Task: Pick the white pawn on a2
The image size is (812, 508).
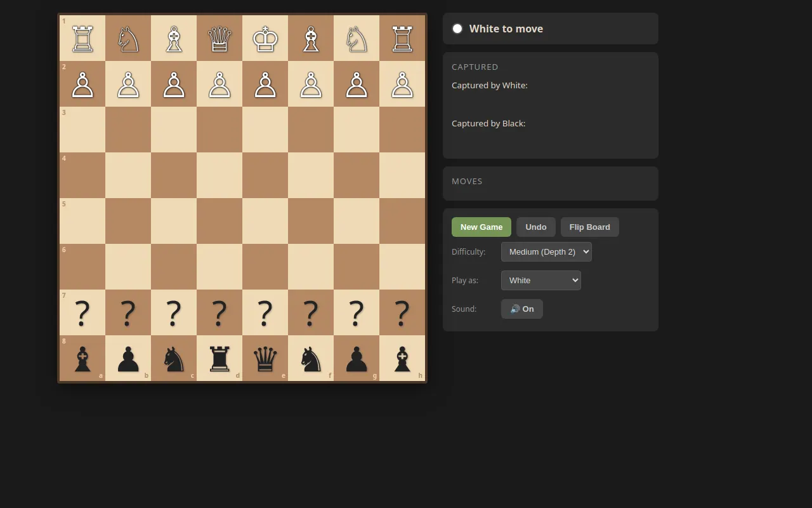Action: point(82,84)
